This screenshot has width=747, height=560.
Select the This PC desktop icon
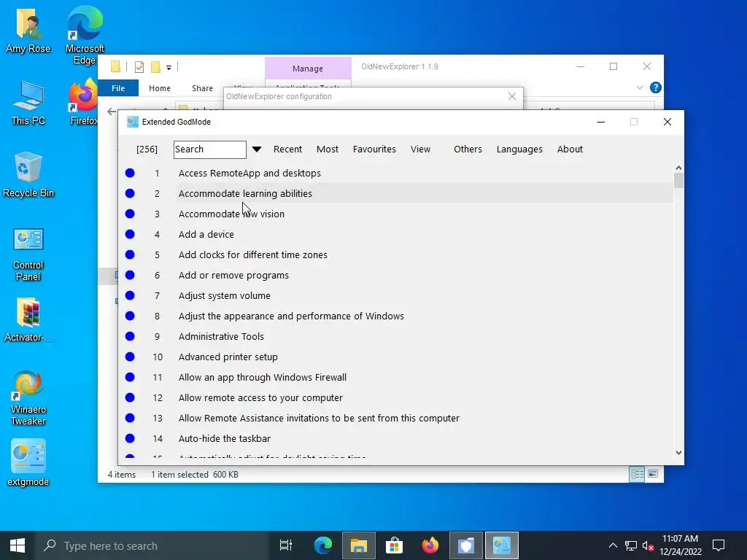click(28, 103)
